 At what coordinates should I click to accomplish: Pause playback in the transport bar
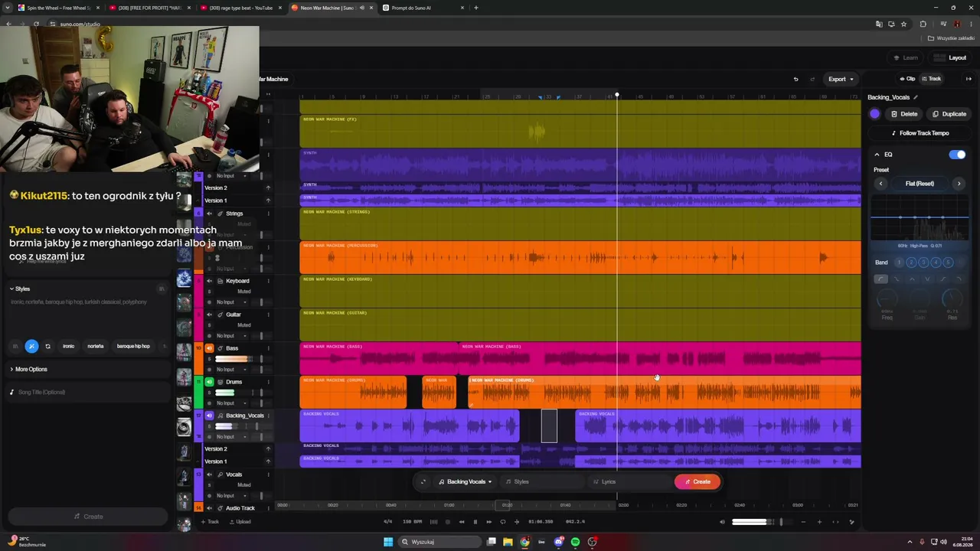pos(475,522)
